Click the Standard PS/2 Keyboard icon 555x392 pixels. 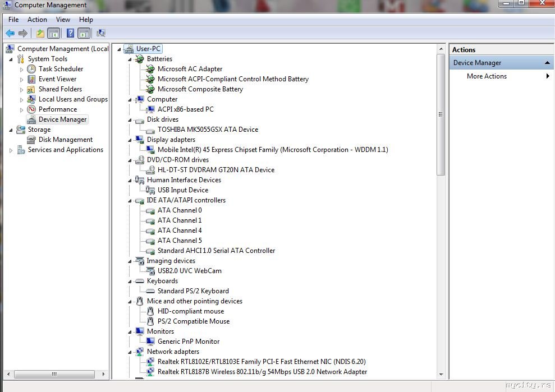(150, 291)
